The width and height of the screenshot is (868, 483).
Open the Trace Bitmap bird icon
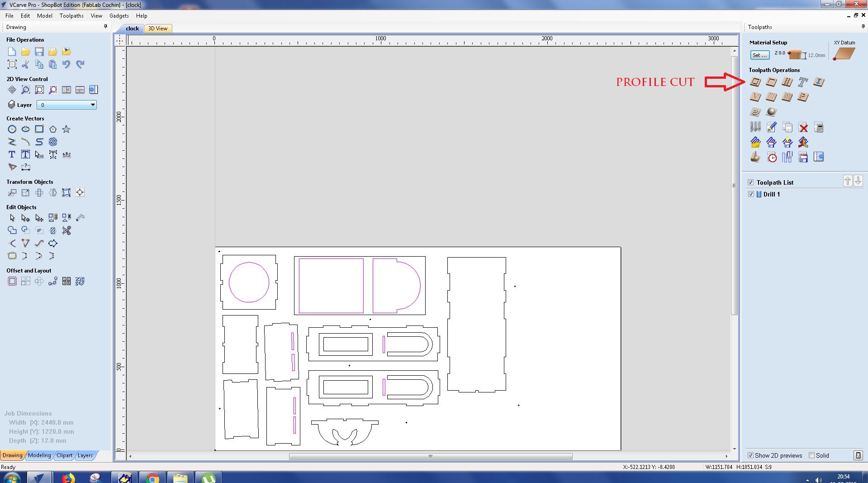coord(12,167)
